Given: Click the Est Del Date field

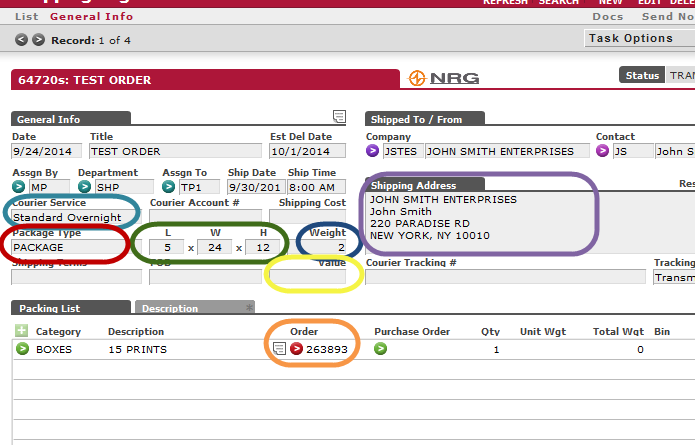Looking at the screenshot, I should 307,151.
